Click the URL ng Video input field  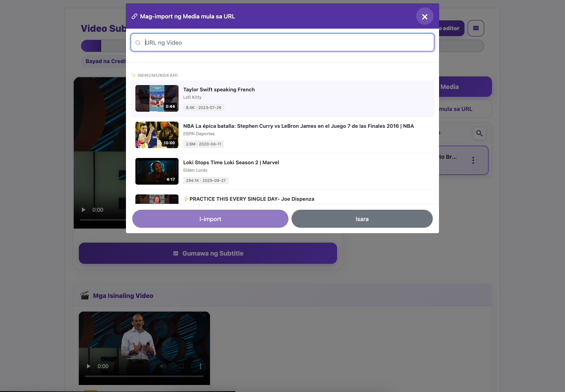pos(282,42)
